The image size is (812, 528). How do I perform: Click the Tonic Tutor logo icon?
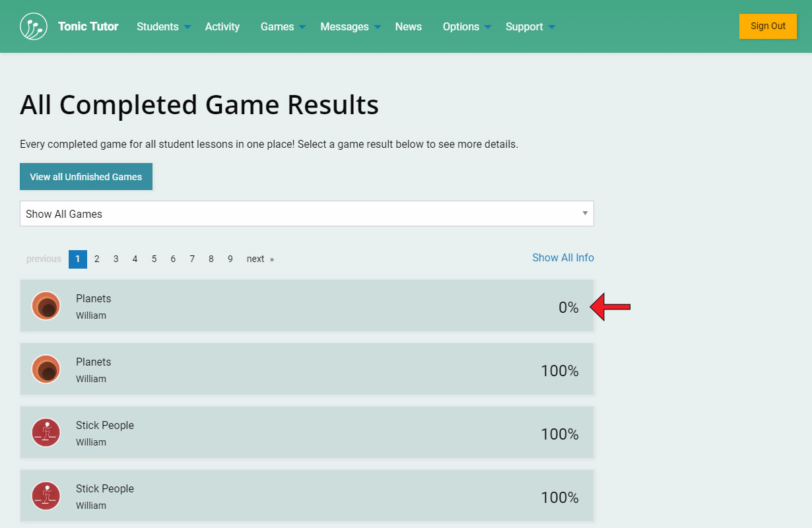click(34, 26)
